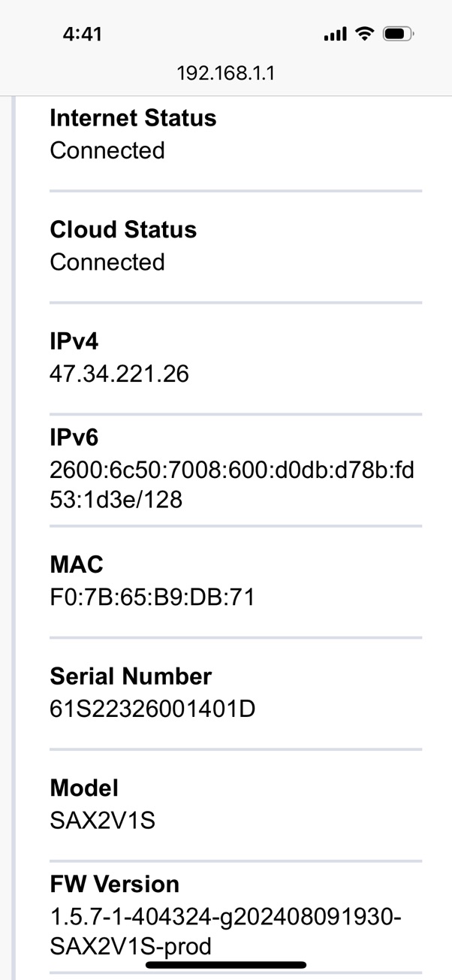Tap the MAC label

click(x=77, y=564)
